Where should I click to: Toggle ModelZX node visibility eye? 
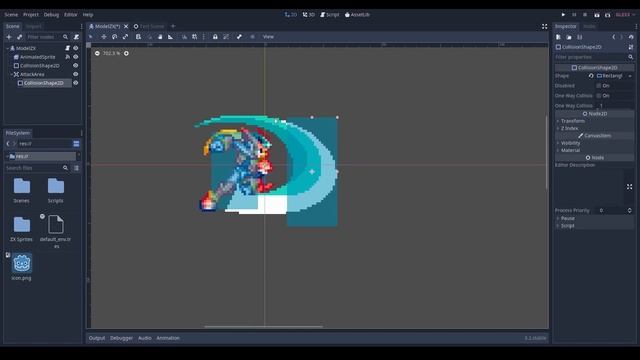[x=76, y=48]
